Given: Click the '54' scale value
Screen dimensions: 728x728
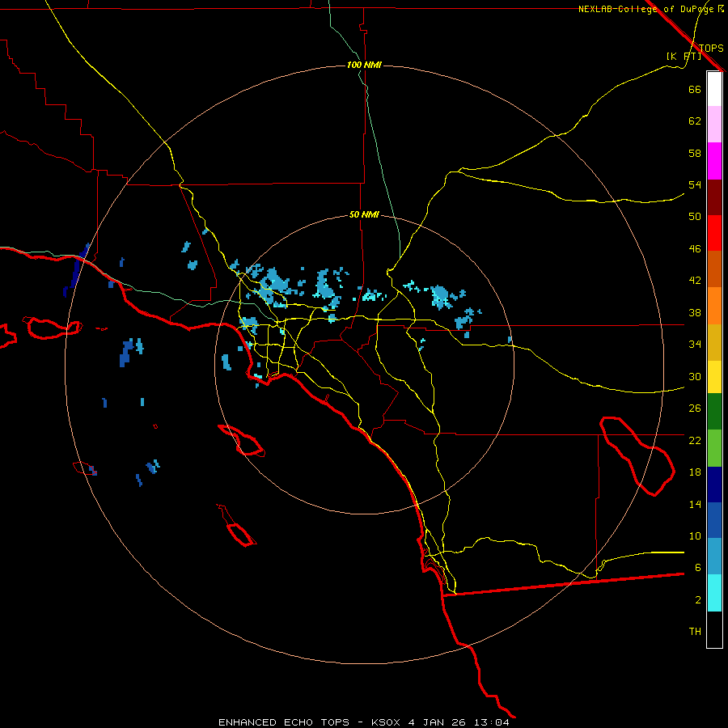Looking at the screenshot, I should (x=695, y=184).
